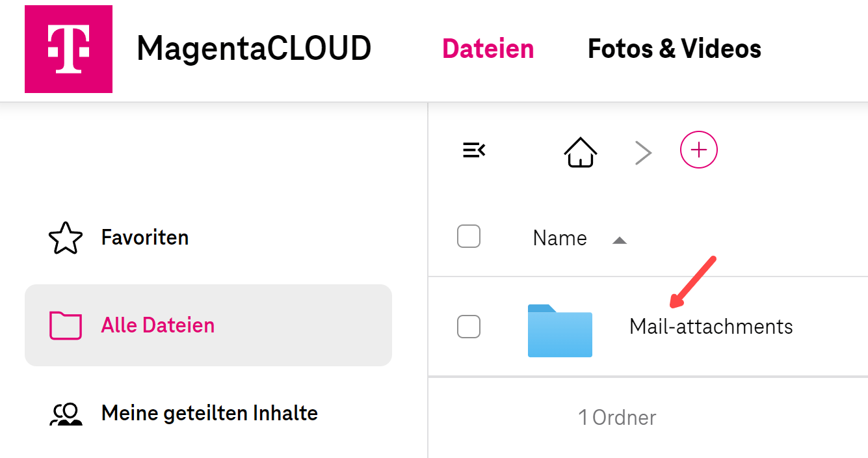The height and width of the screenshot is (458, 868).
Task: Open Meine geteilten Inhalte label
Action: pyautogui.click(x=209, y=413)
